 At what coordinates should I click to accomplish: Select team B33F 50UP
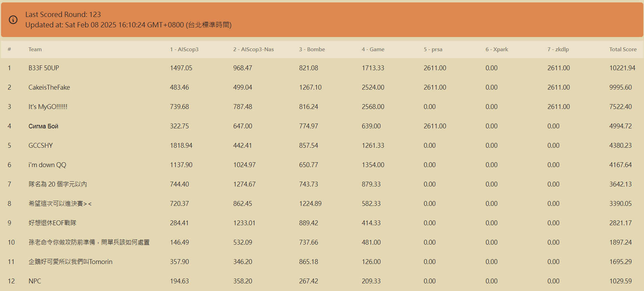tap(44, 68)
